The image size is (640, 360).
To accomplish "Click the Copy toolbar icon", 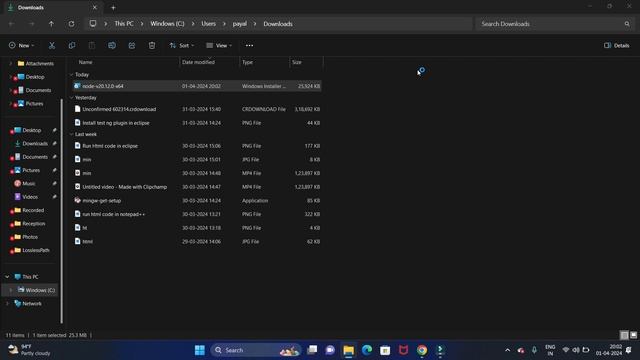I will point(72,45).
